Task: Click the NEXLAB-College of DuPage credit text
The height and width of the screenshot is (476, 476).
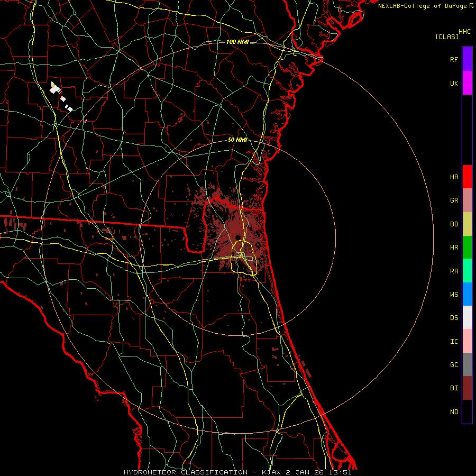Action: coord(422,6)
